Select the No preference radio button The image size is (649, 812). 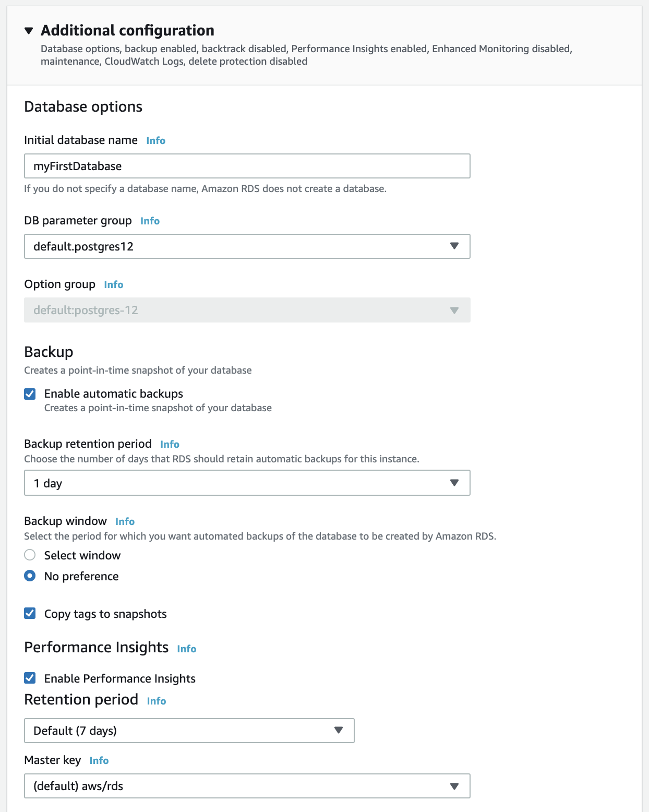click(30, 576)
